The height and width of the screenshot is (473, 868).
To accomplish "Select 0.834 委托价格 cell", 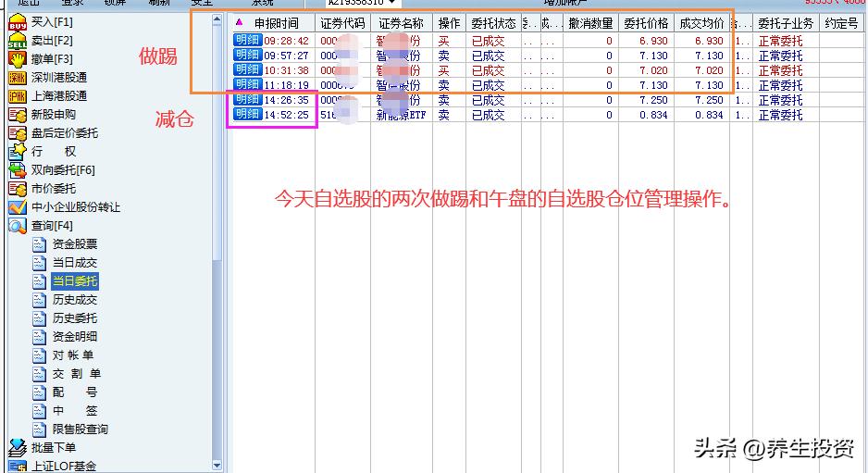I will coord(653,115).
